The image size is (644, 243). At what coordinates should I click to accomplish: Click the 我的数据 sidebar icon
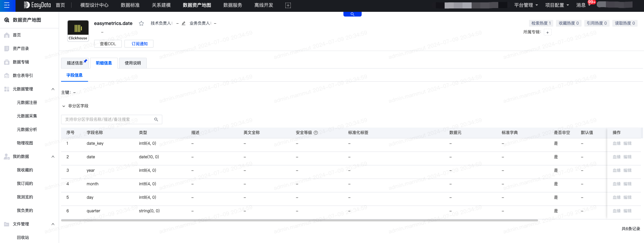[x=7, y=157]
